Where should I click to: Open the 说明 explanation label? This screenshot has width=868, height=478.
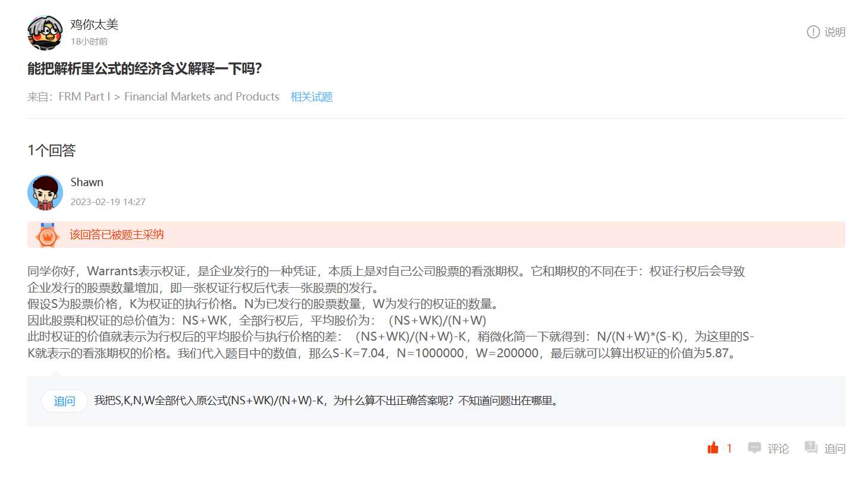click(x=835, y=32)
